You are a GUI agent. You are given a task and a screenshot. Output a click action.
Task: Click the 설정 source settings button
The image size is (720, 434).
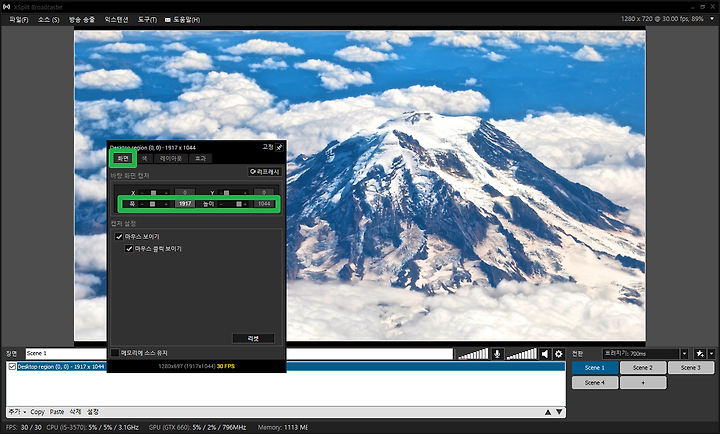[x=92, y=412]
